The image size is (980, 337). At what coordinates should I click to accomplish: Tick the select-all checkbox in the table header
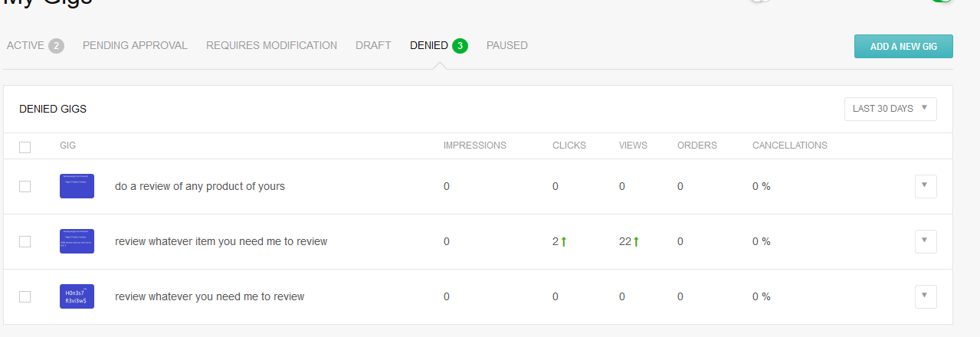pyautogui.click(x=25, y=147)
